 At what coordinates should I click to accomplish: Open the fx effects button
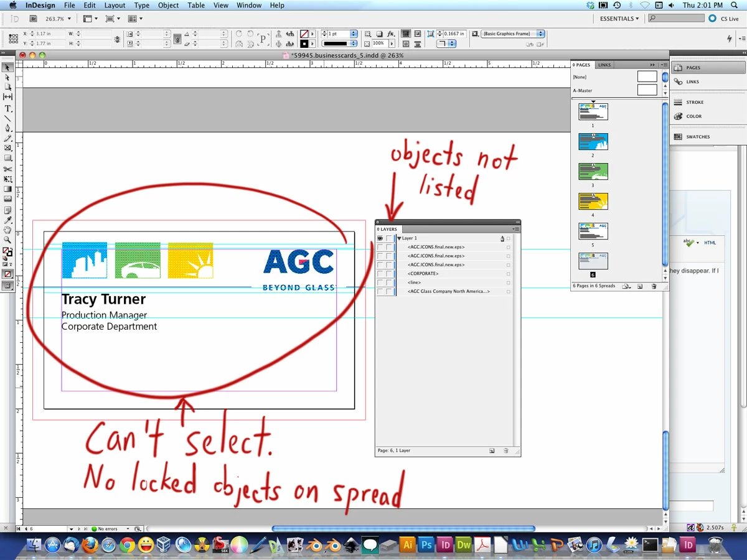[x=390, y=34]
